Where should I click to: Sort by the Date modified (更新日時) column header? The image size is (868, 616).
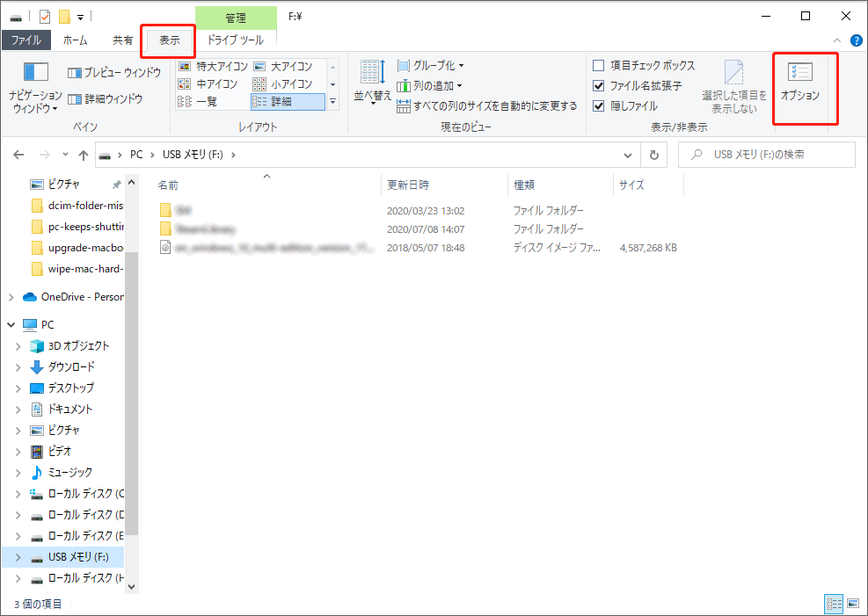pyautogui.click(x=444, y=185)
